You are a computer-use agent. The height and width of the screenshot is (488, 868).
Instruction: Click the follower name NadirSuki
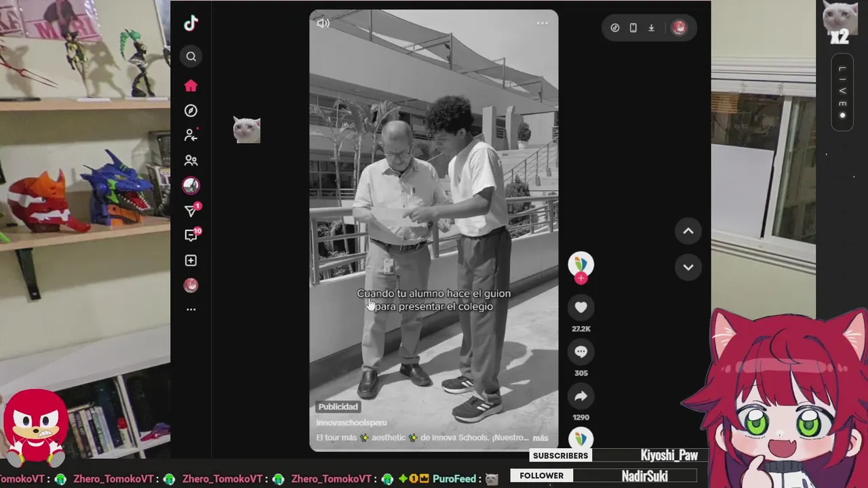(x=644, y=476)
